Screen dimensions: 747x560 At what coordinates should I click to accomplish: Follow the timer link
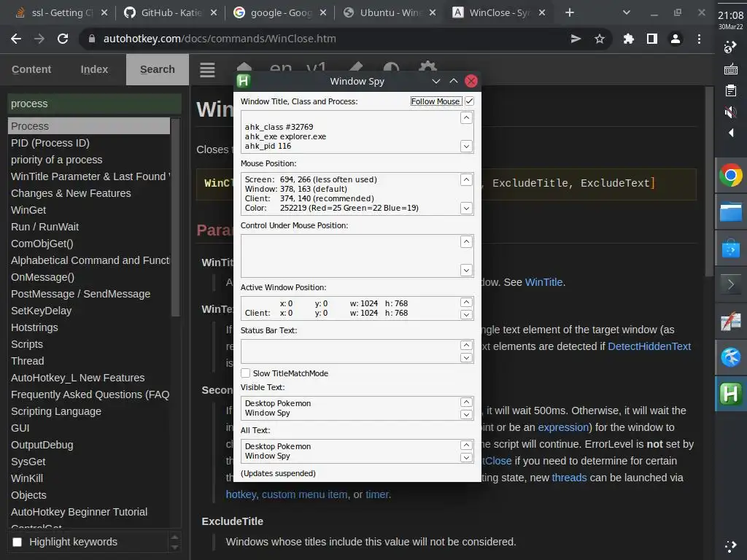(x=377, y=494)
